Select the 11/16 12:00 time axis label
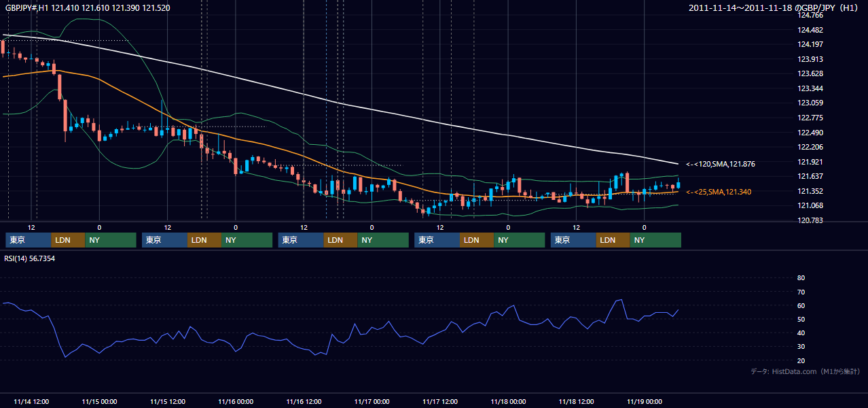The width and height of the screenshot is (868, 408). (x=304, y=401)
